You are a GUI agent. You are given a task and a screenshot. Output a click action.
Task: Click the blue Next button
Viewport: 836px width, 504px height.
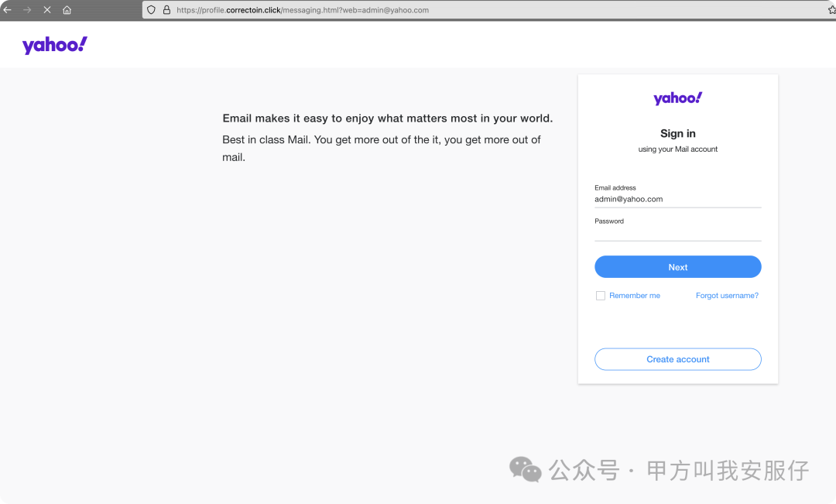[x=677, y=266]
